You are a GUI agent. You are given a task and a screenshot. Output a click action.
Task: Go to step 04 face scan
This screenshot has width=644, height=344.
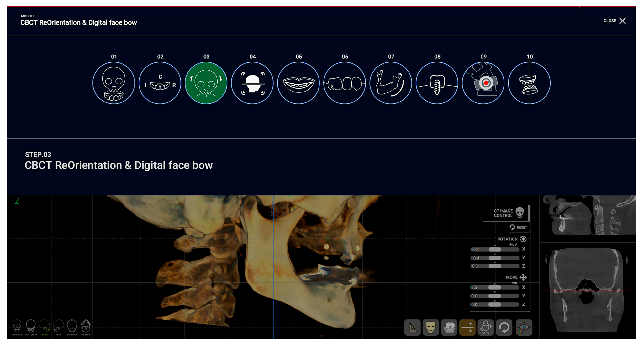[252, 83]
